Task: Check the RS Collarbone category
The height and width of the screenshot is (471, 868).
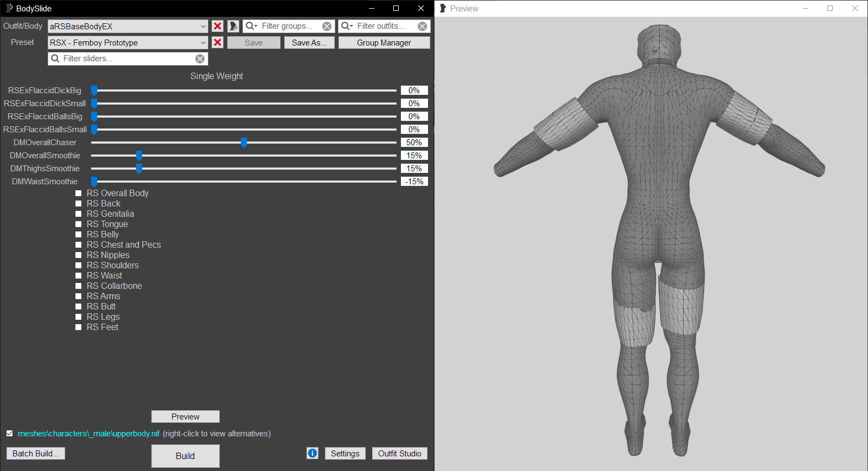Action: click(78, 286)
